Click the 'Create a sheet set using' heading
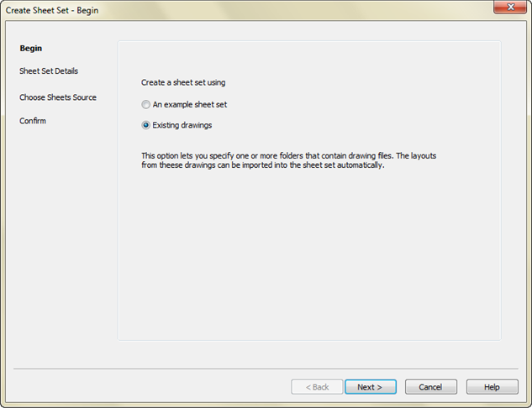This screenshot has width=532, height=408. tap(183, 82)
